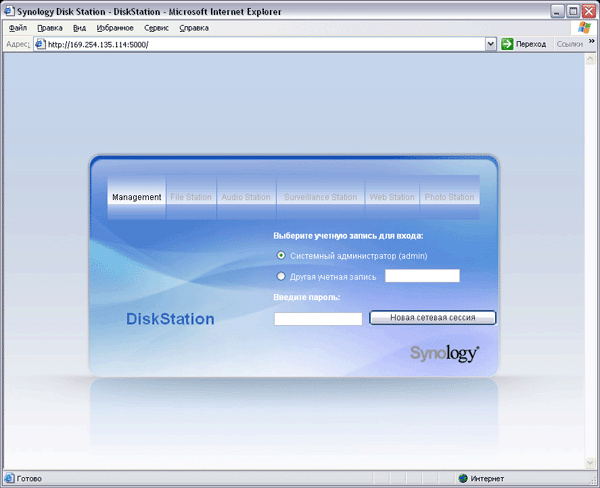
Task: Select the Management tab
Action: 137,197
